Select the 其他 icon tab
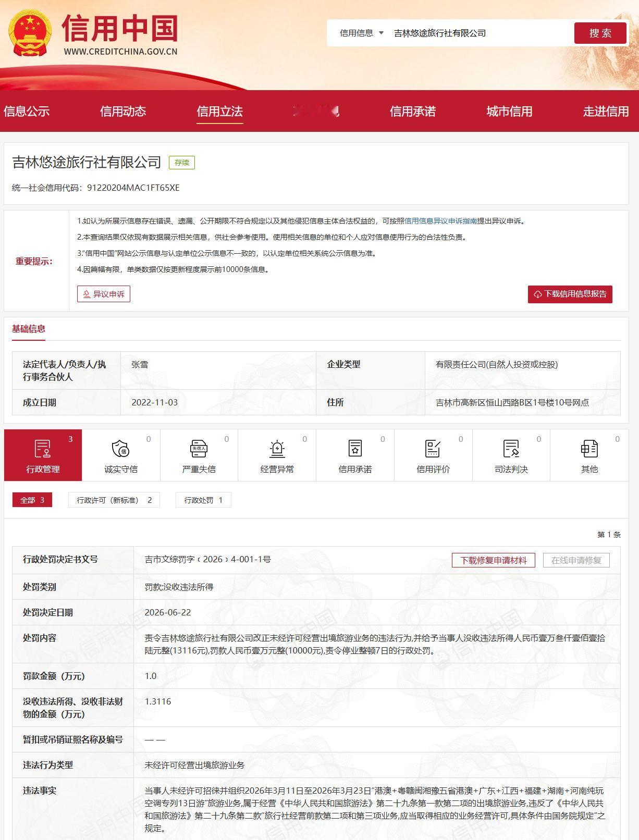 (589, 455)
